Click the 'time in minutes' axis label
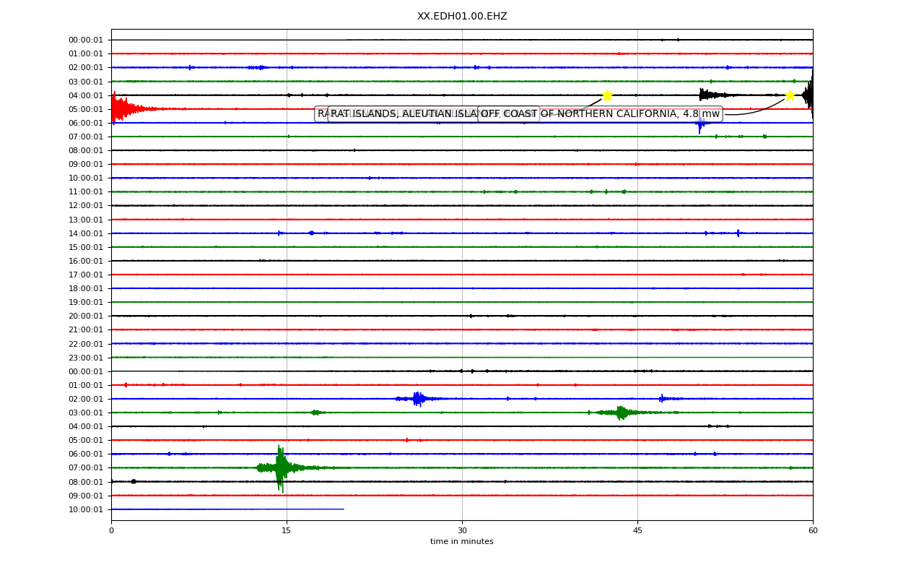 (x=462, y=542)
